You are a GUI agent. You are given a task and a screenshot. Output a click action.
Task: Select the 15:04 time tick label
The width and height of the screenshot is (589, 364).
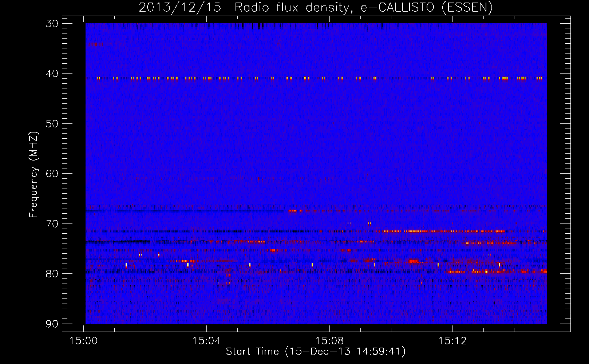[x=207, y=341]
